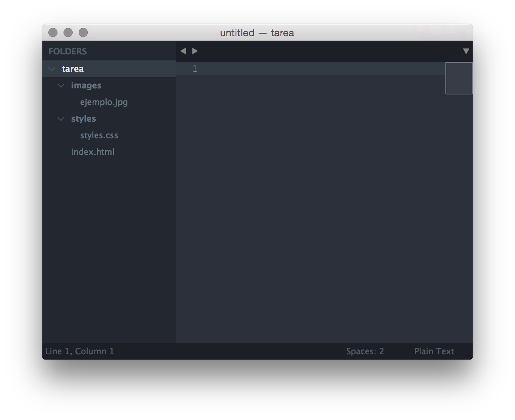Minimize the window using the middle title button

coord(68,33)
